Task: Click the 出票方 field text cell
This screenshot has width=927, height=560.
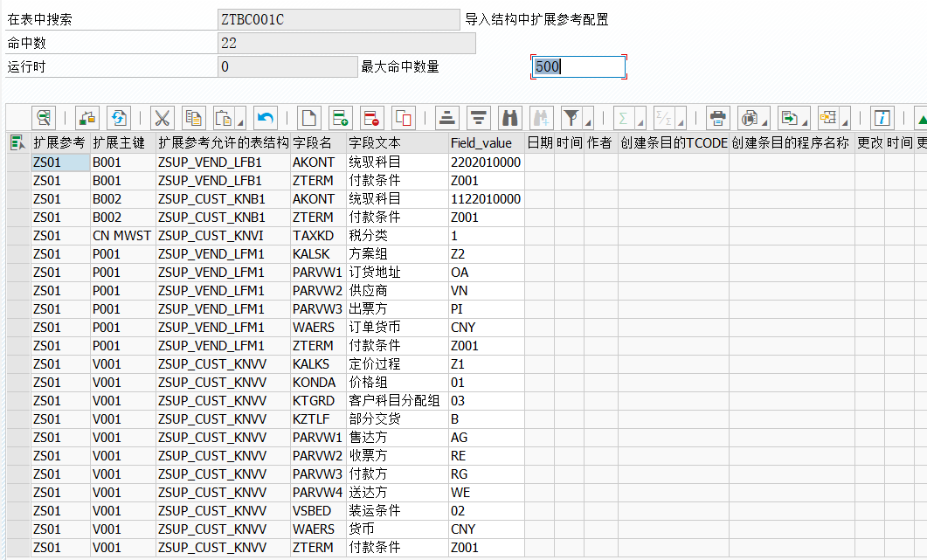Action: pos(398,309)
